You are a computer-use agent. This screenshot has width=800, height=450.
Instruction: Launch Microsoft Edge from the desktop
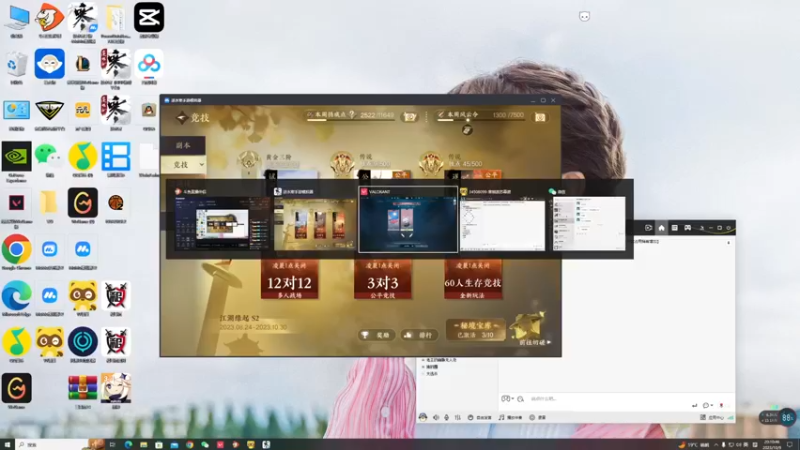click(x=17, y=295)
